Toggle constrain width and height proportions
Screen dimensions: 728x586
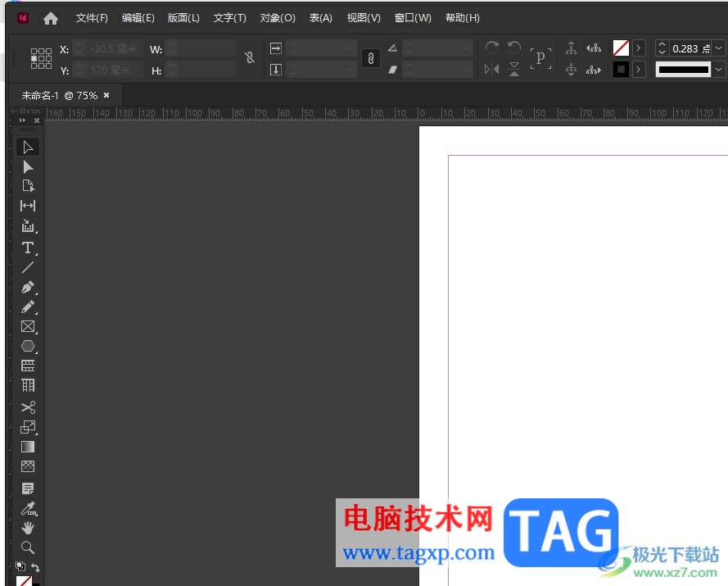pos(250,57)
